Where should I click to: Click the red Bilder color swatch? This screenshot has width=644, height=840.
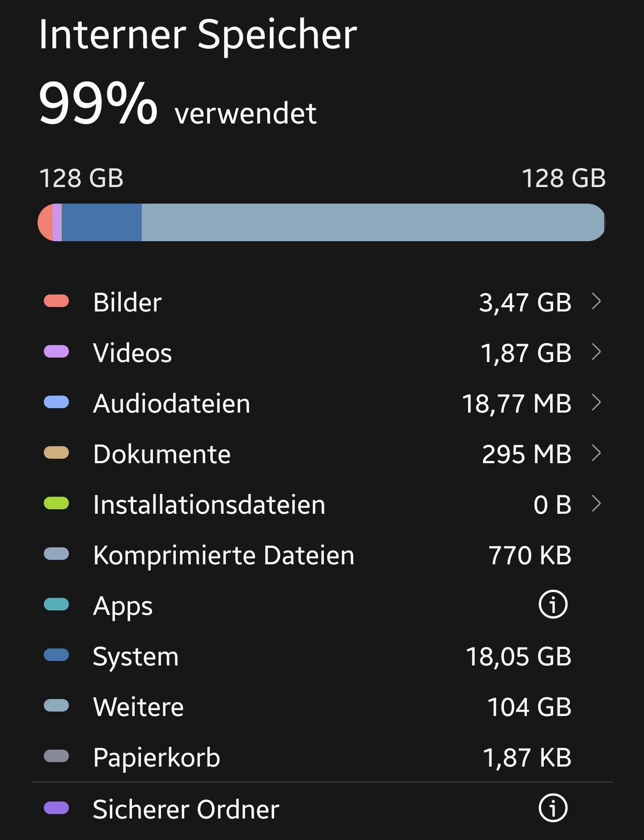[56, 301]
